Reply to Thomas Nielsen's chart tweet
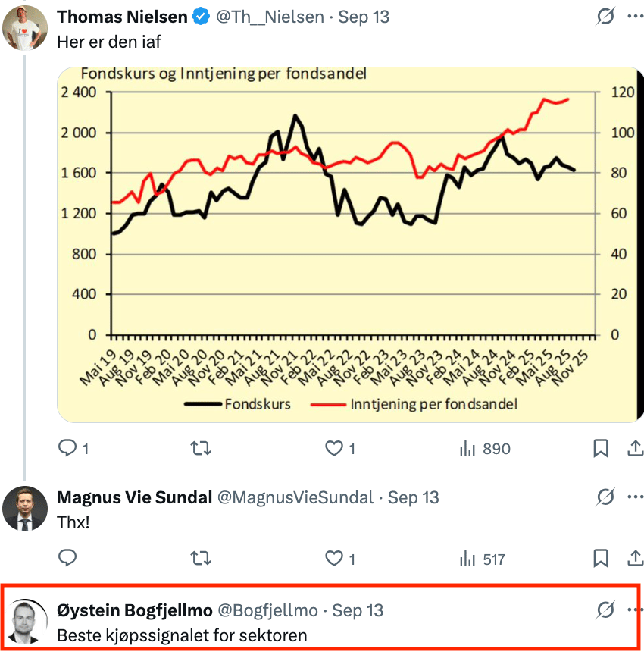The width and height of the screenshot is (644, 655). (68, 449)
